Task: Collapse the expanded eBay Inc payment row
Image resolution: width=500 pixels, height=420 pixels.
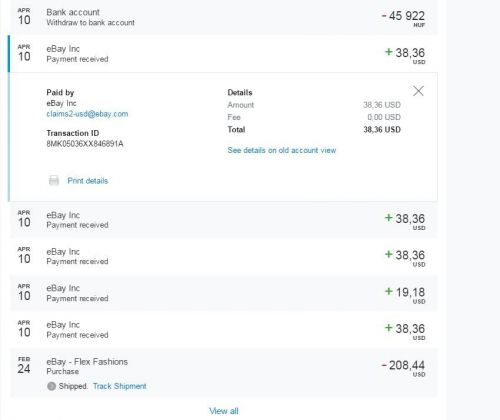Action: [224, 54]
